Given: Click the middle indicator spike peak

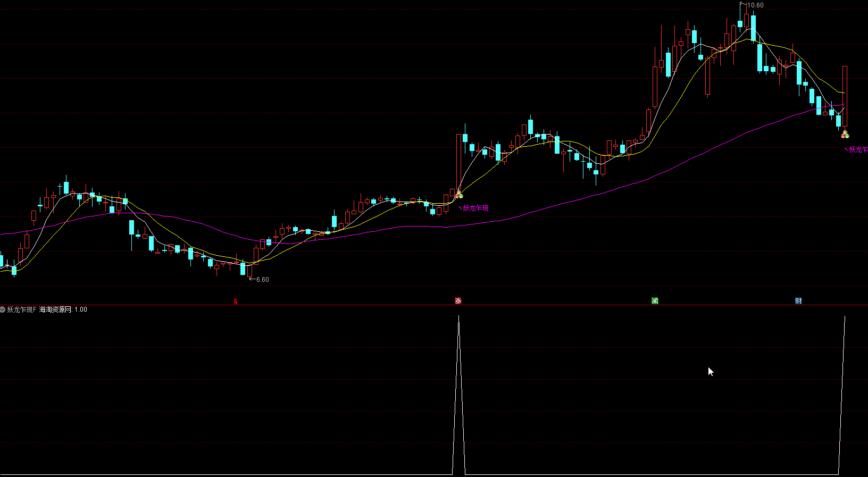Looking at the screenshot, I should [x=459, y=317].
